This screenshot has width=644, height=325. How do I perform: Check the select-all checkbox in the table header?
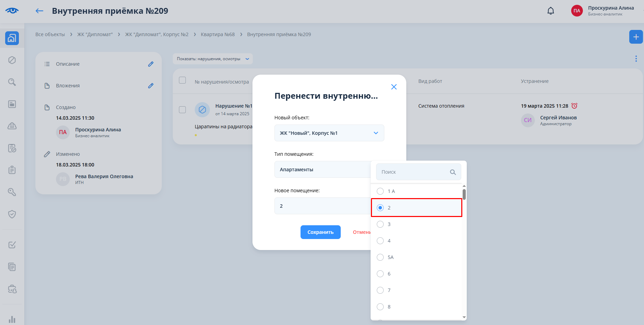182,80
